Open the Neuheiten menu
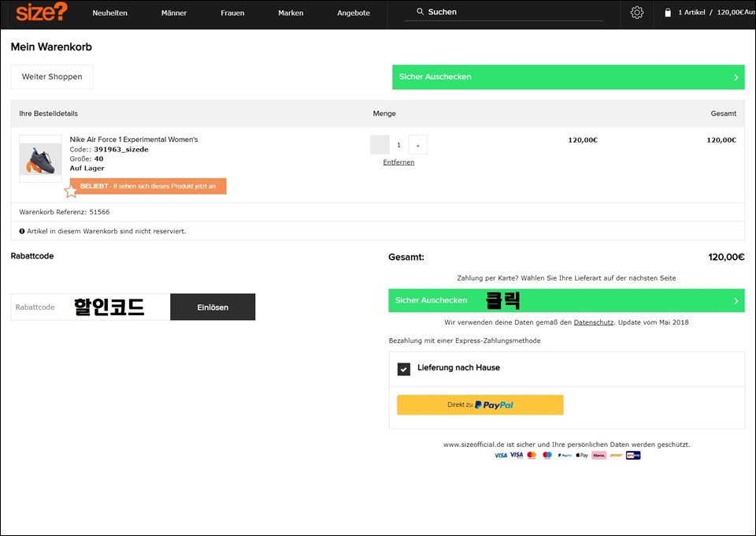Image resolution: width=756 pixels, height=536 pixels. [x=110, y=13]
